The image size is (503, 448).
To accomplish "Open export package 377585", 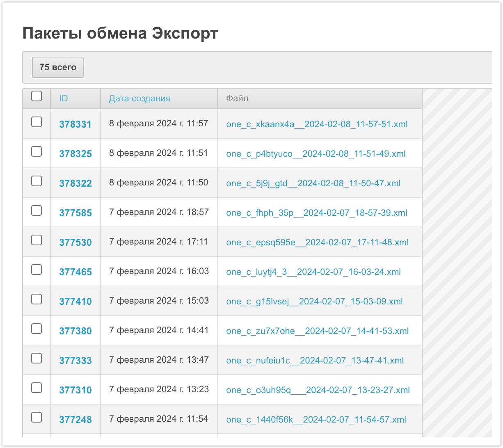I will click(x=75, y=213).
